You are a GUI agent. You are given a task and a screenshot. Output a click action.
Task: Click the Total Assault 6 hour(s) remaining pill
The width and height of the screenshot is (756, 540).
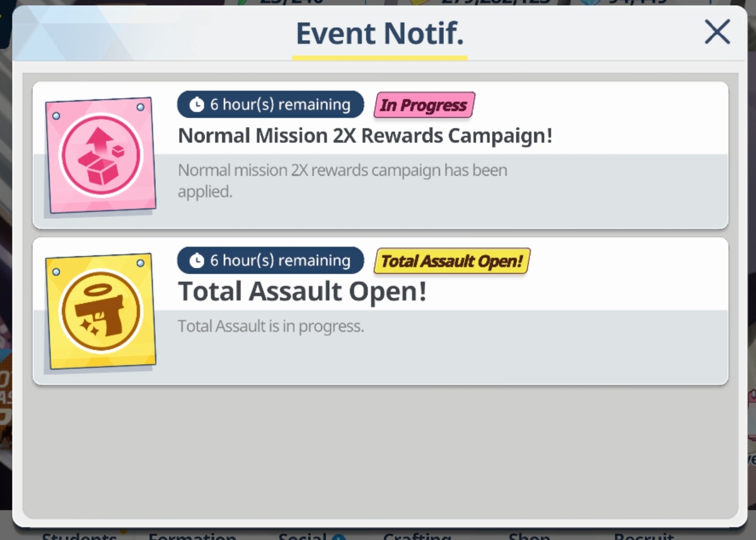[271, 260]
